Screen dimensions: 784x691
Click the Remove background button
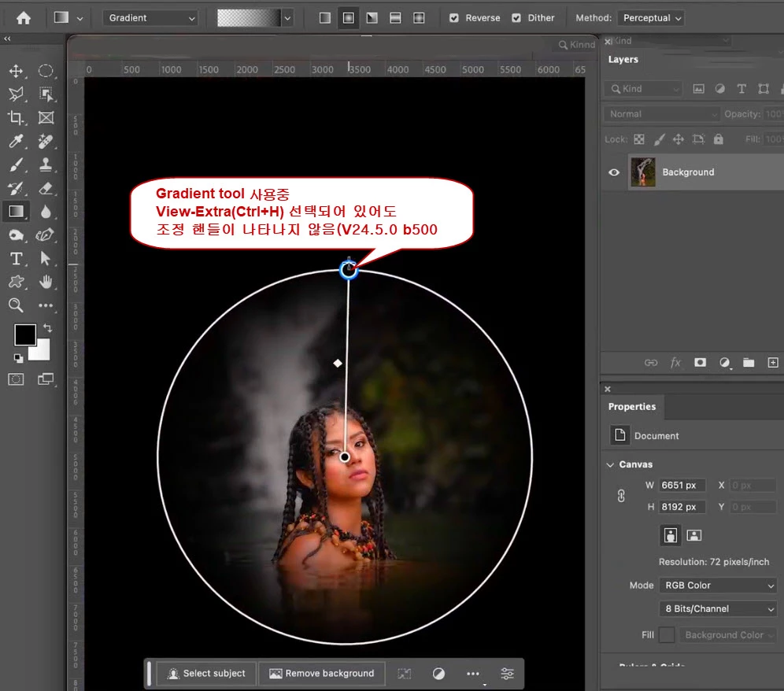pyautogui.click(x=321, y=674)
